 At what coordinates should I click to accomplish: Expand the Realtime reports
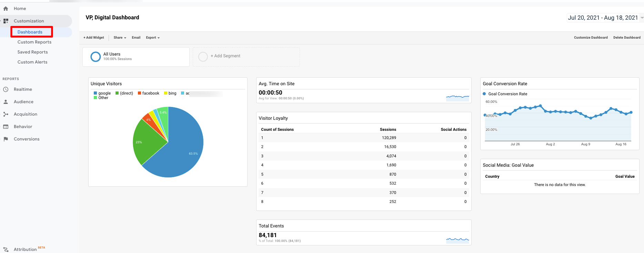[23, 89]
